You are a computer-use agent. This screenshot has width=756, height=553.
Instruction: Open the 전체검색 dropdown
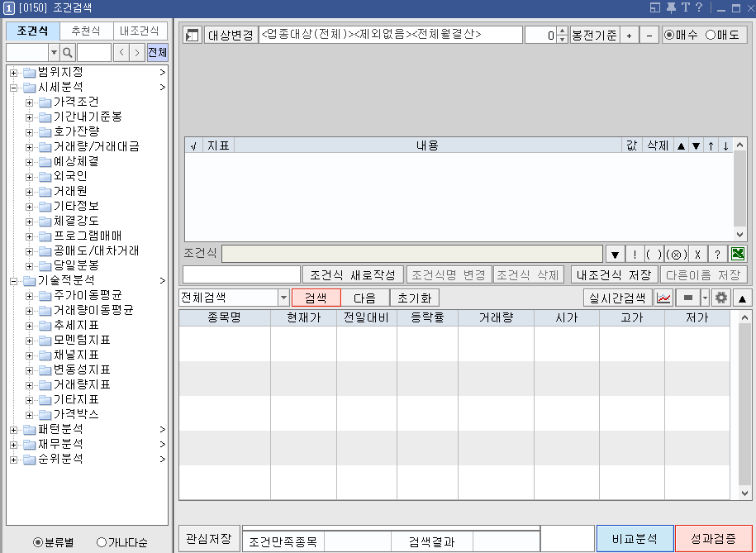pyautogui.click(x=283, y=299)
